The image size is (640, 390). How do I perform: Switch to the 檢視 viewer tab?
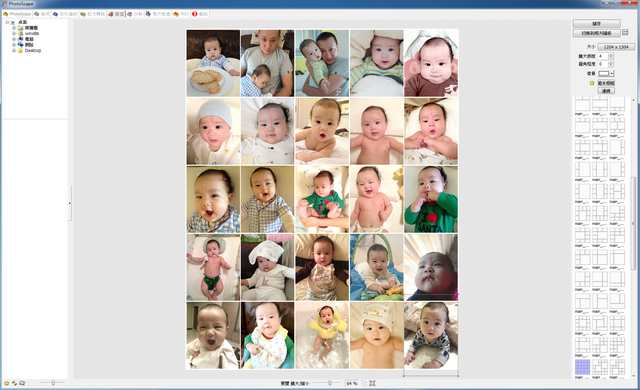(x=42, y=14)
